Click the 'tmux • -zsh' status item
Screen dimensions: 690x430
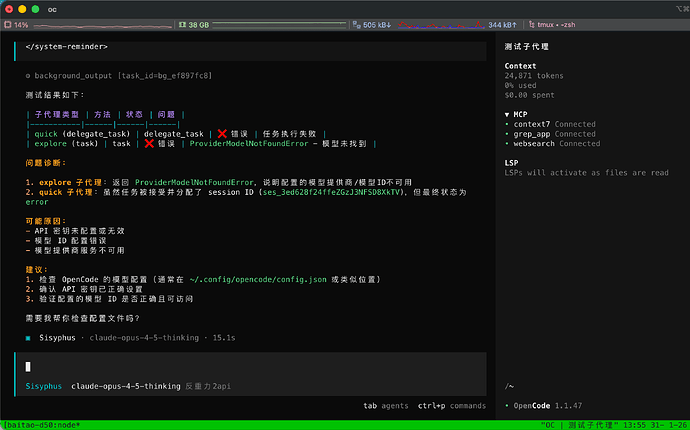556,25
